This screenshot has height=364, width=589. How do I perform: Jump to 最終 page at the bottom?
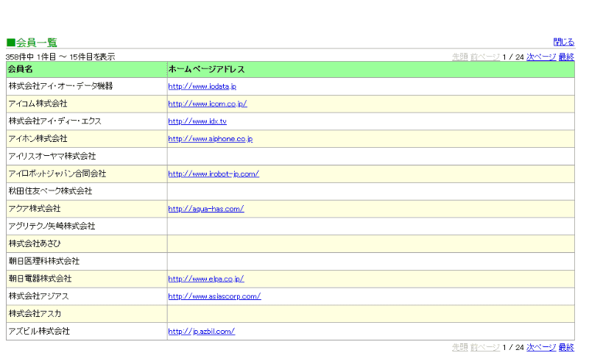[566, 348]
